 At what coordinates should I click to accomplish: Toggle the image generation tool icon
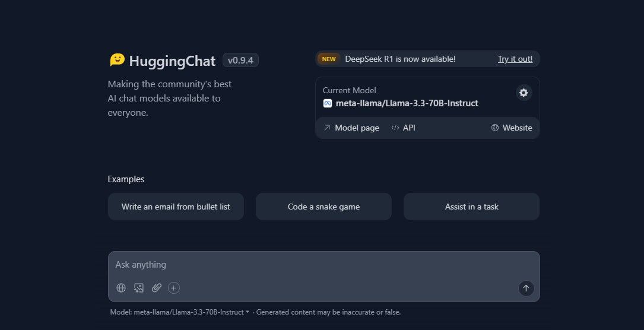139,288
